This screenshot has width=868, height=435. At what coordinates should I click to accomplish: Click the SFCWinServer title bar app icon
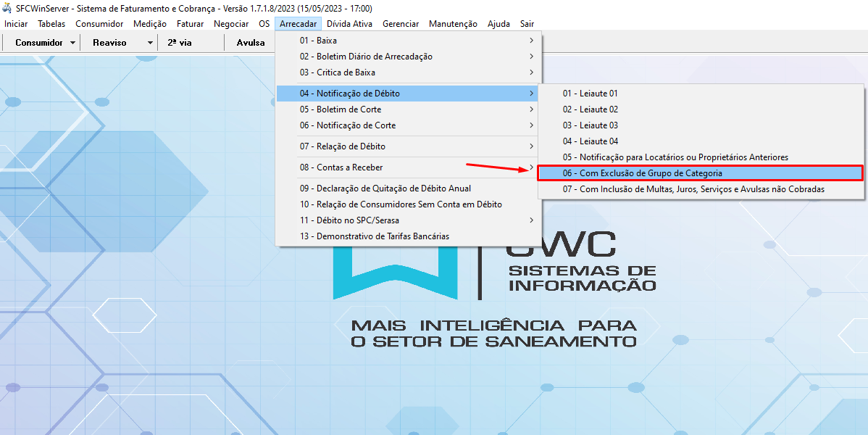(x=8, y=9)
